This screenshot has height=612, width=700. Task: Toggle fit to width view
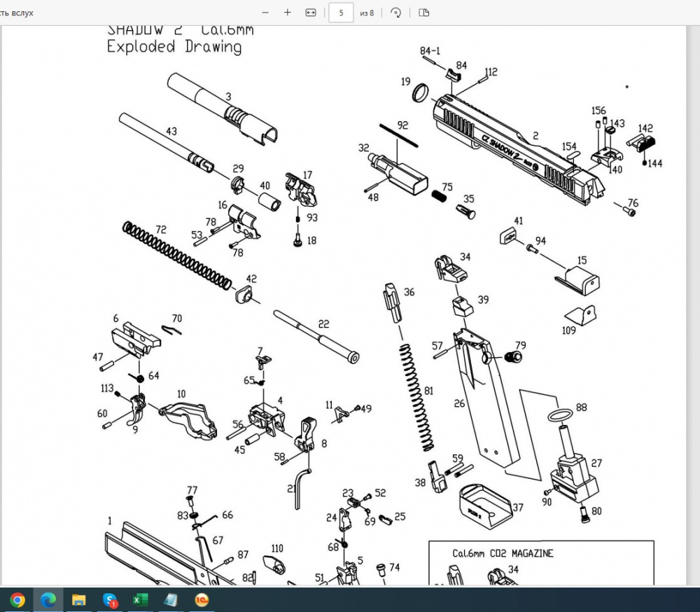coord(311,13)
